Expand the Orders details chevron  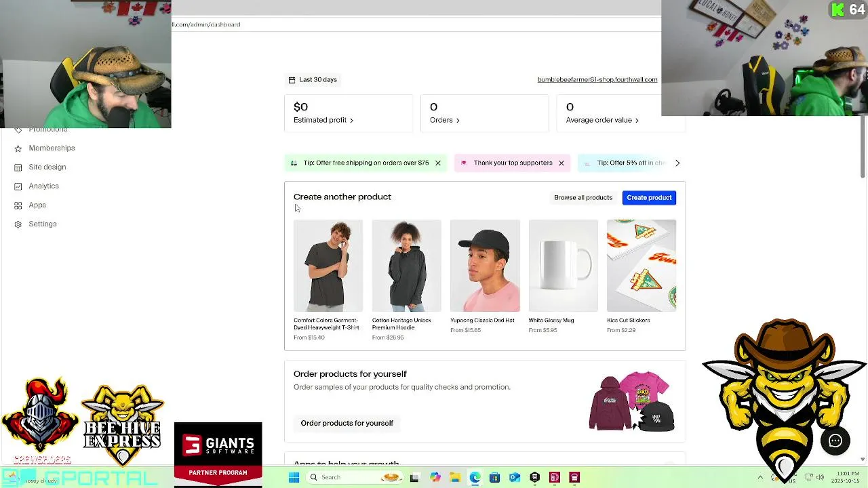click(458, 121)
